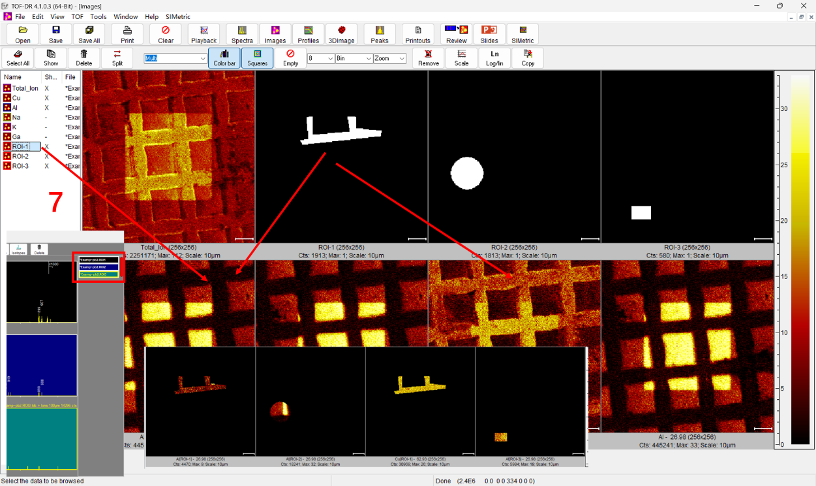The width and height of the screenshot is (816, 486).
Task: Toggle Log/lin intensity scale
Action: 494,57
